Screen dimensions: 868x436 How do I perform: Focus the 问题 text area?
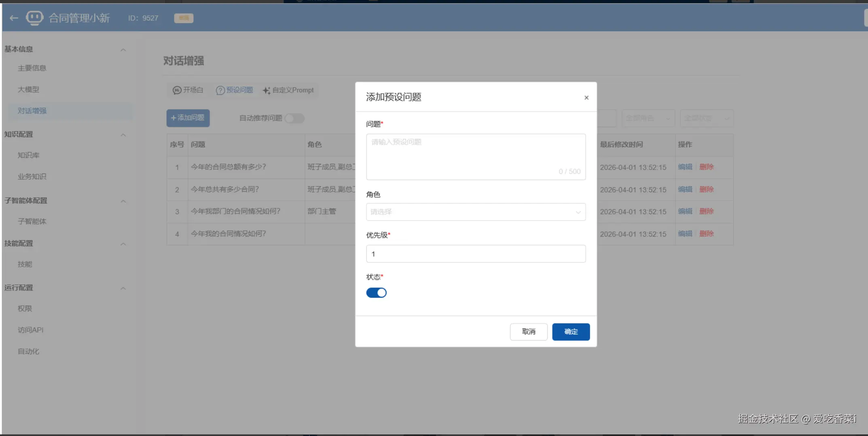(476, 157)
